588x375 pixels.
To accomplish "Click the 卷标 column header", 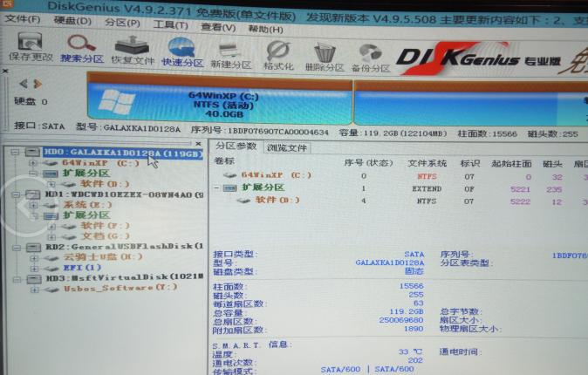I will pos(224,160).
